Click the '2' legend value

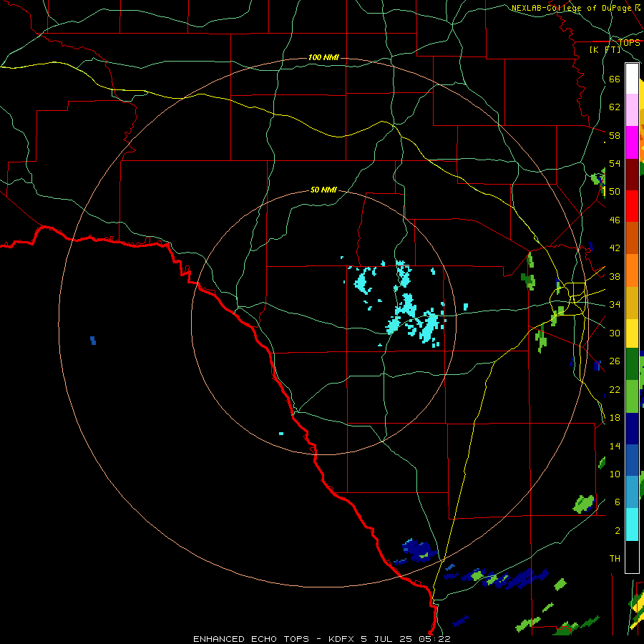618,531
